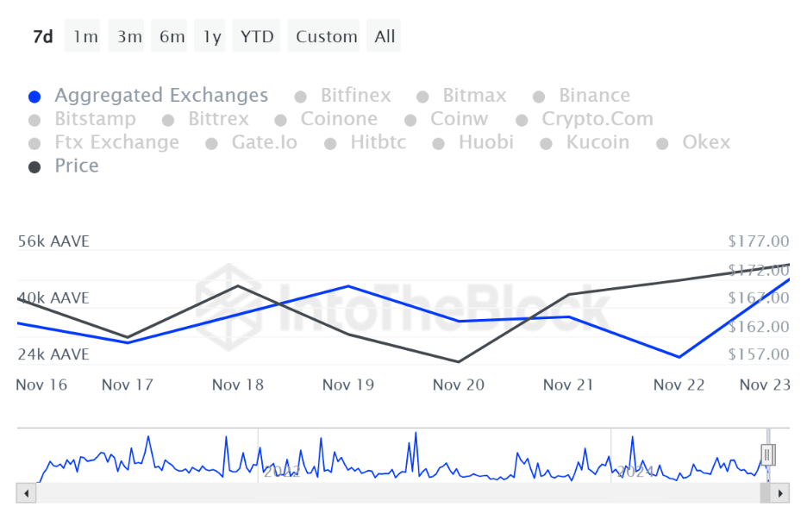Click the dark Price legend dot
This screenshot has width=807, height=532.
[34, 166]
